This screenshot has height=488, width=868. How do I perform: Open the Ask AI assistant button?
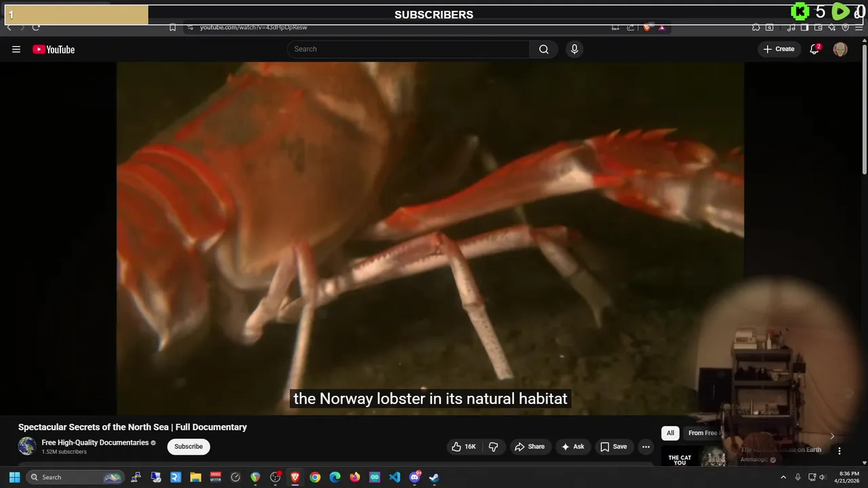pos(573,447)
